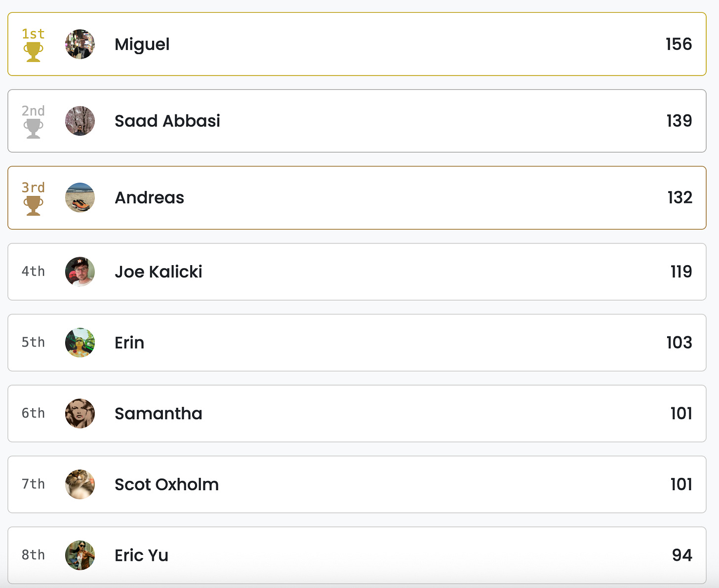Click Eric Yu's score of 94
Screen dimensions: 719x588
click(x=681, y=555)
